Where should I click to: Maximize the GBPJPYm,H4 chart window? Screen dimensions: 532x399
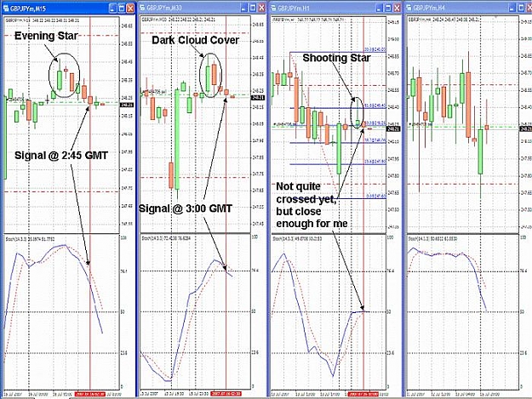(522, 8)
